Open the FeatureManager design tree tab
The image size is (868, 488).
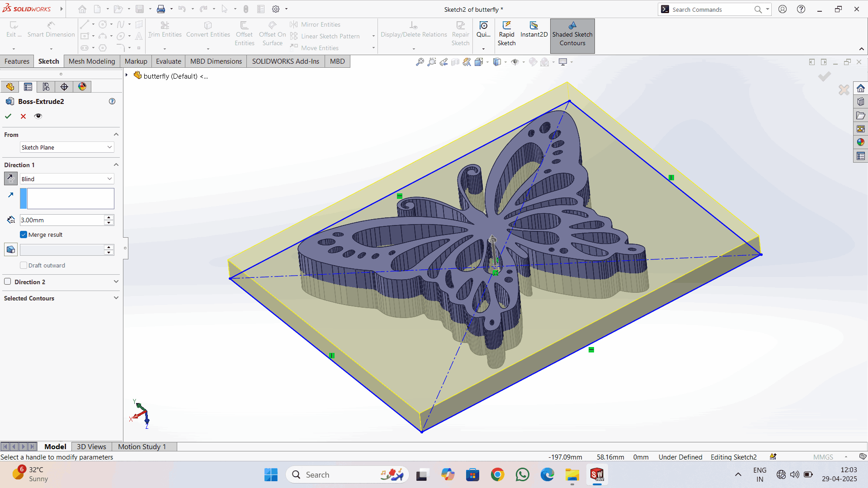point(10,87)
